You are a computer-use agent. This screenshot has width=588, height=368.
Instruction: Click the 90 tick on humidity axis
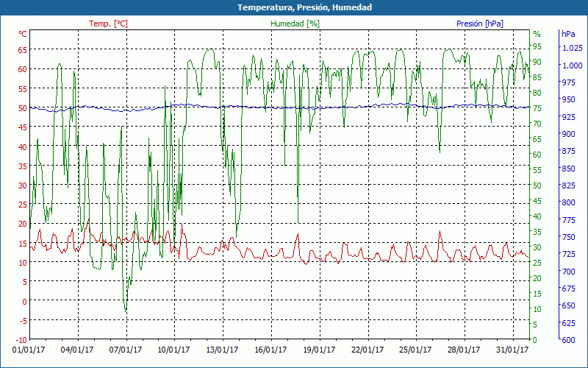[x=537, y=62]
